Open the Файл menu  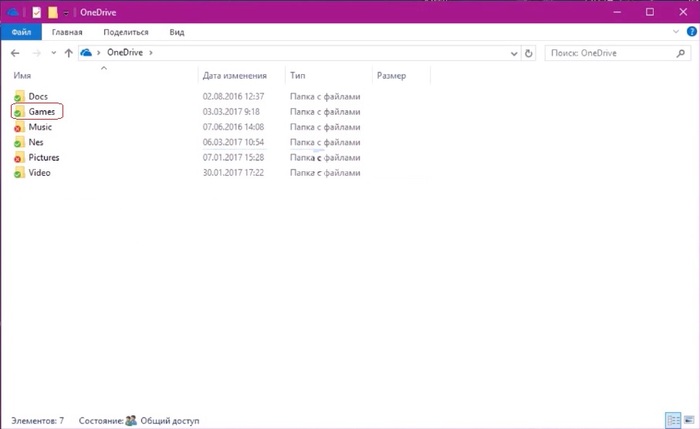point(21,32)
